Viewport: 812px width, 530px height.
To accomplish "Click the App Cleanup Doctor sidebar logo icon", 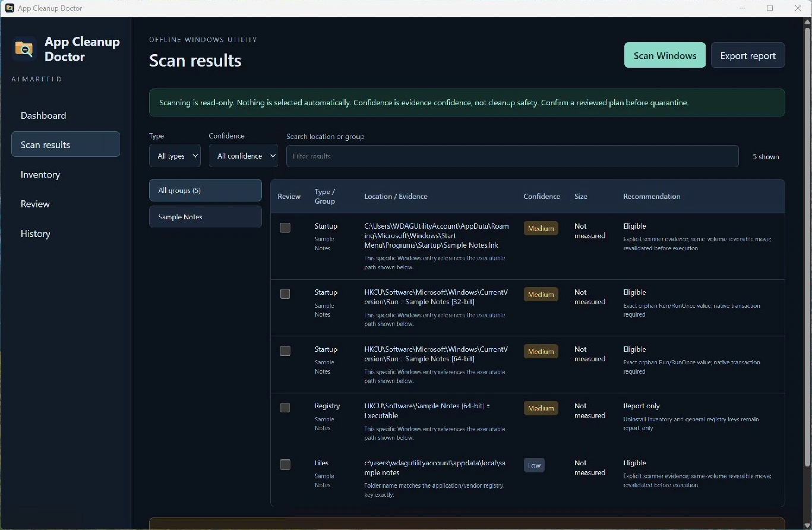I will coord(24,49).
